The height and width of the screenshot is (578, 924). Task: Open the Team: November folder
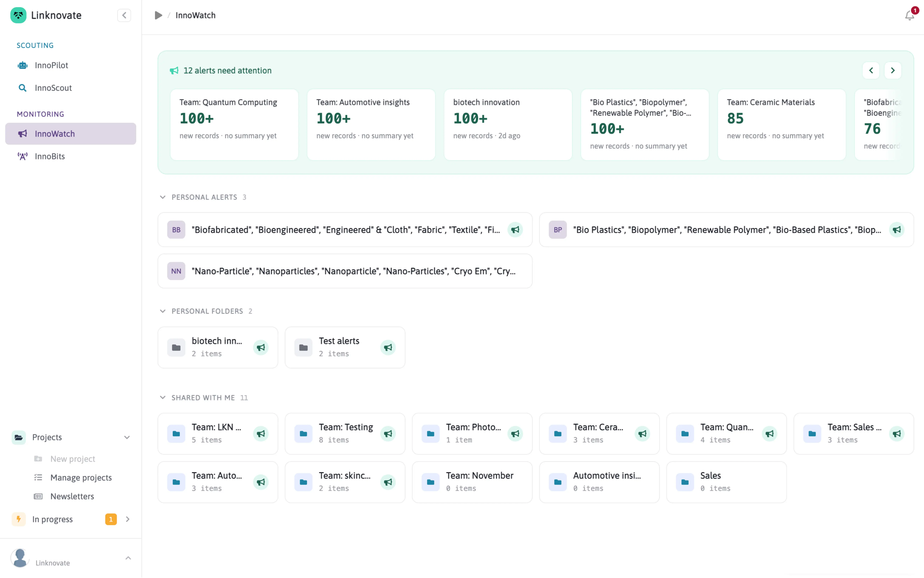click(x=472, y=482)
